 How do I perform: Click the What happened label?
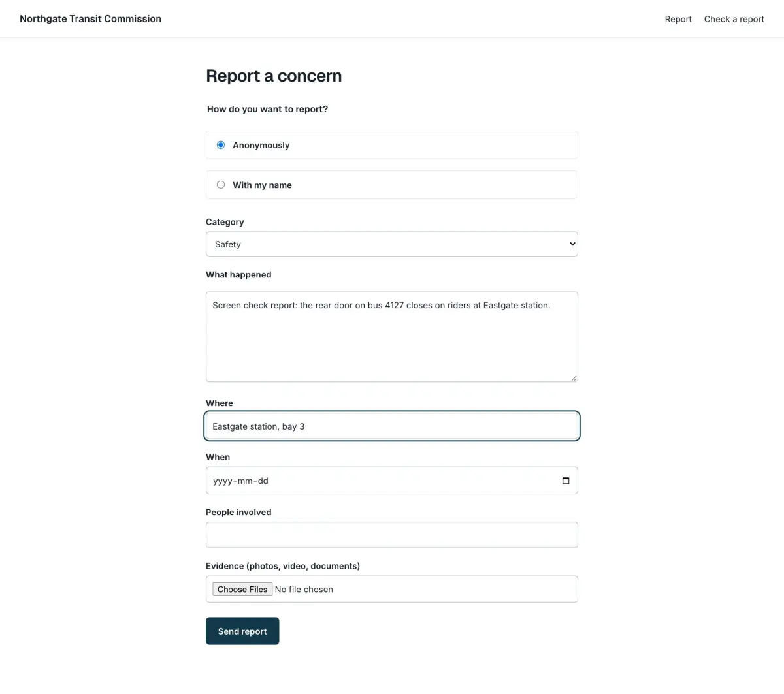tap(238, 275)
